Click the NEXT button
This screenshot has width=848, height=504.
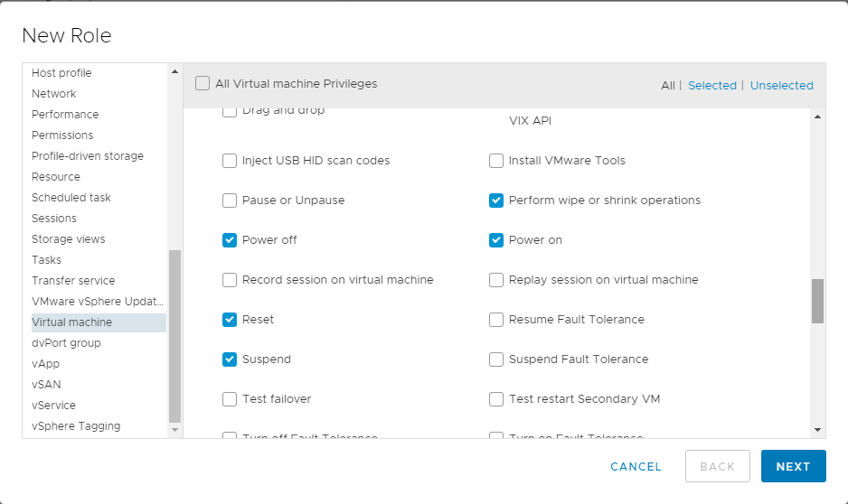click(x=793, y=466)
